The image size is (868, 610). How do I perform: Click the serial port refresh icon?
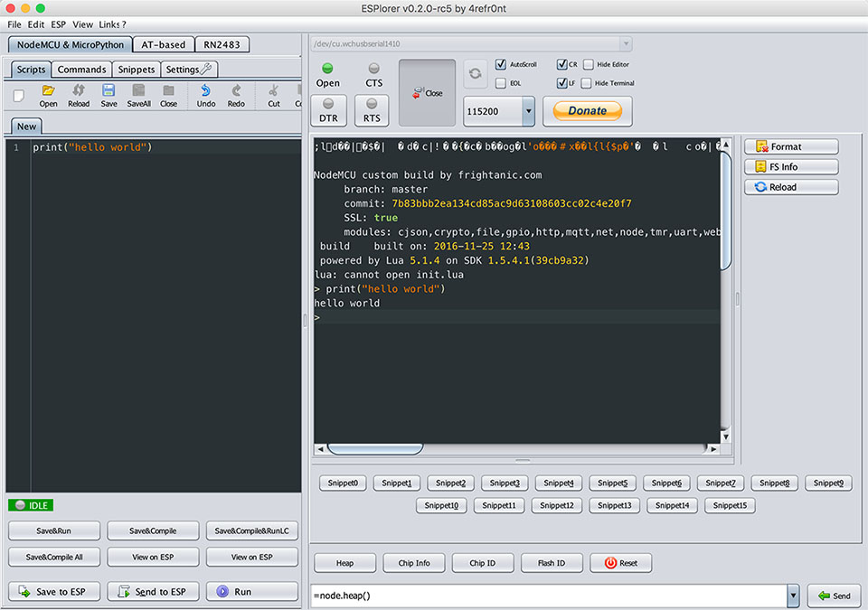point(476,72)
